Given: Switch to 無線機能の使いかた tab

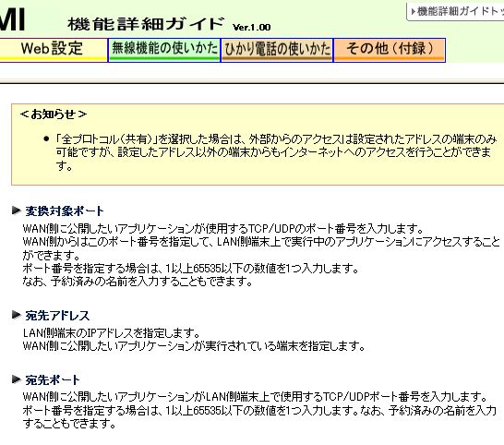Looking at the screenshot, I should tap(164, 50).
